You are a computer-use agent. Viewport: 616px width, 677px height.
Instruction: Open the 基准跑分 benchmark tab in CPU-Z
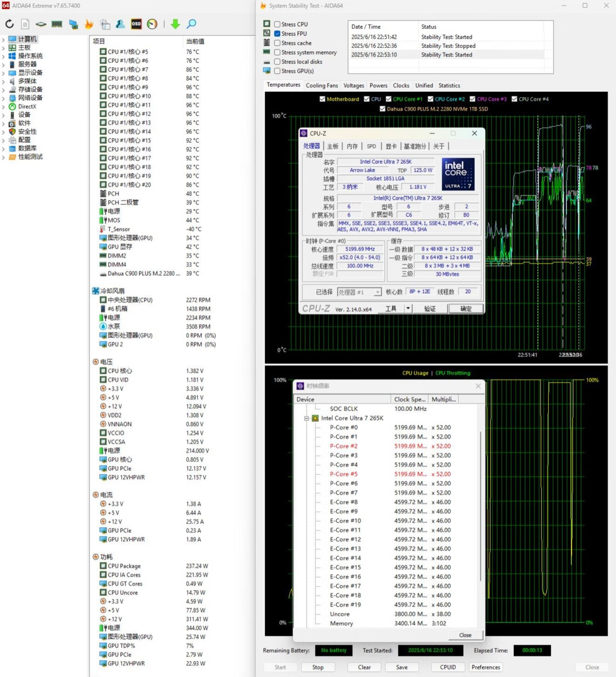(415, 146)
